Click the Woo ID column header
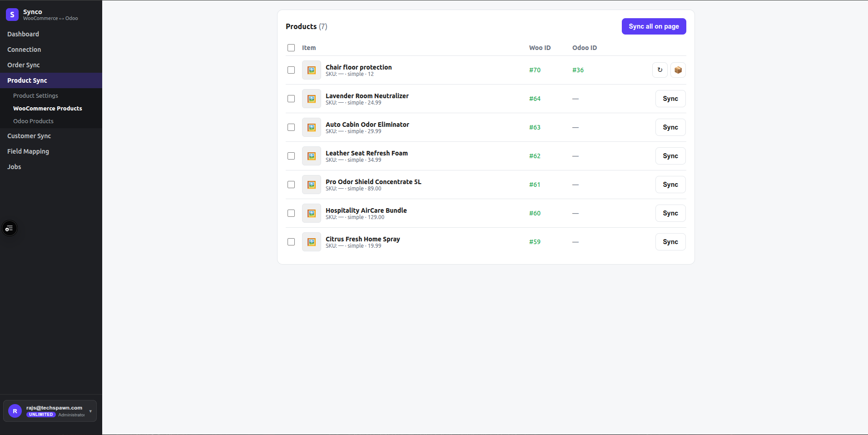Image resolution: width=868 pixels, height=435 pixels. [x=540, y=48]
